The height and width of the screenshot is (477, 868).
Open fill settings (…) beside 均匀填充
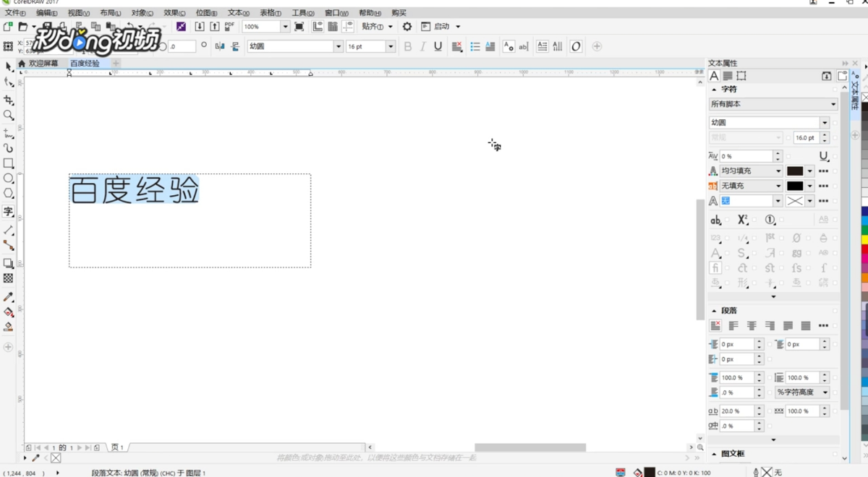[x=823, y=171]
